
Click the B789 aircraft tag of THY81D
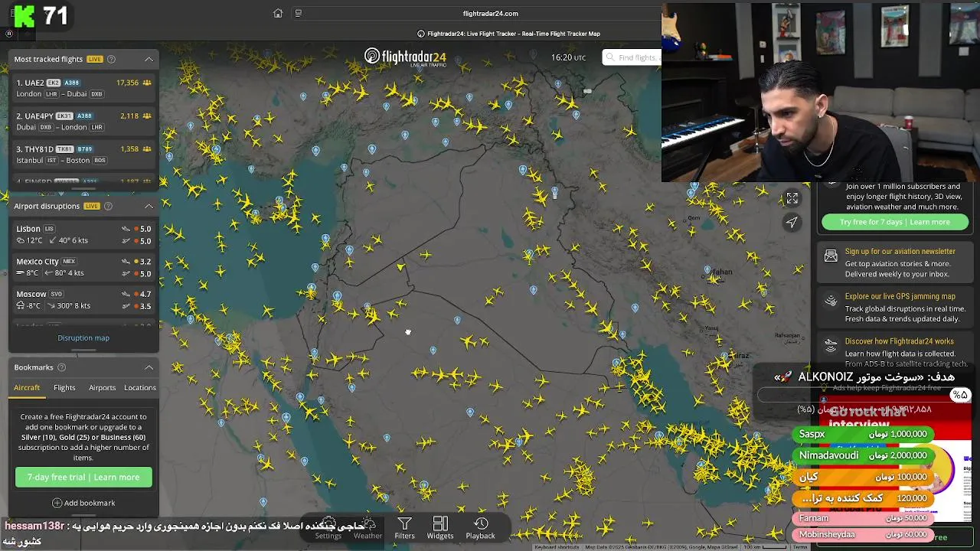pos(84,149)
